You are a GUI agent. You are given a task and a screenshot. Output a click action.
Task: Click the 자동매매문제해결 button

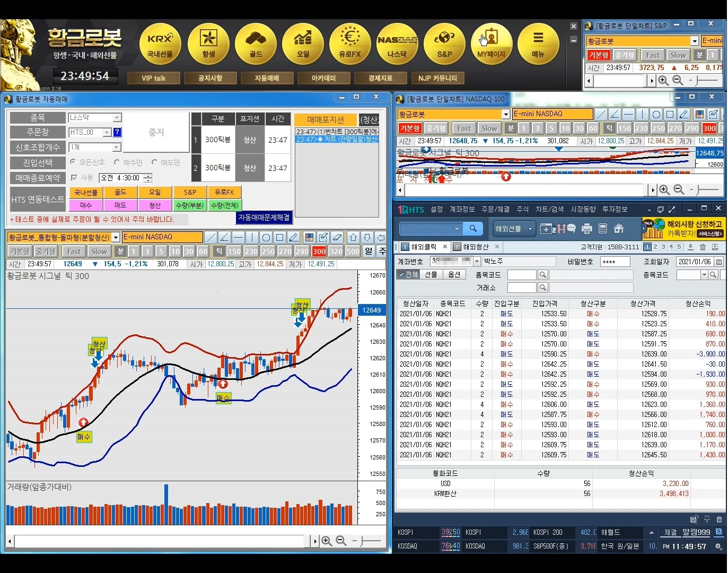264,218
